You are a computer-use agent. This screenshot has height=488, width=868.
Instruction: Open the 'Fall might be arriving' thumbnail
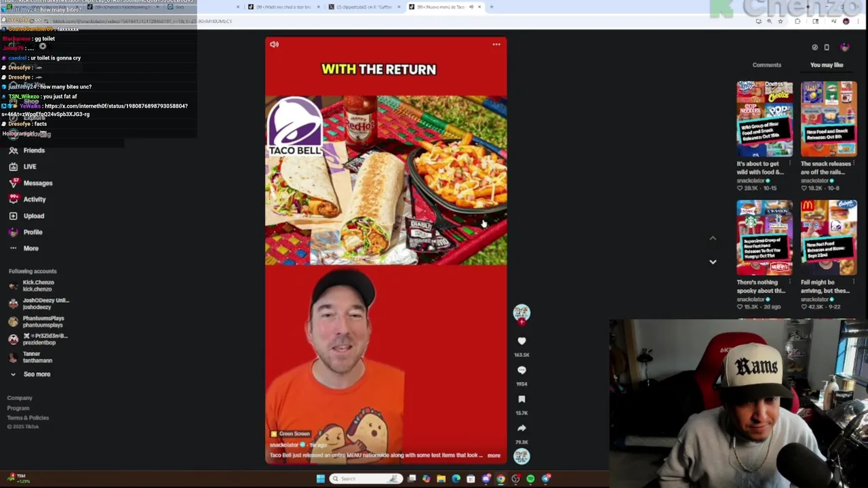[829, 237]
